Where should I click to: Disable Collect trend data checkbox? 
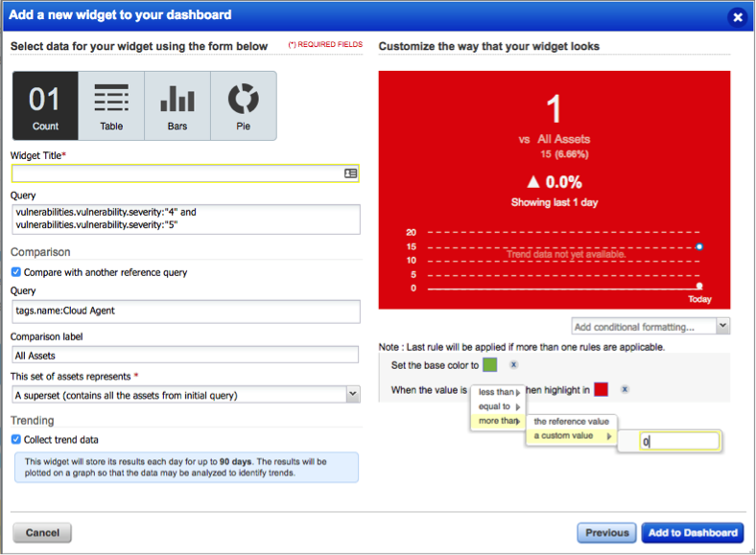[x=16, y=439]
